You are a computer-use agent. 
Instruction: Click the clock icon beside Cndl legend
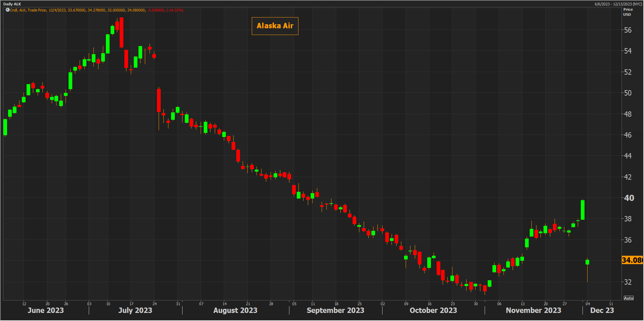(x=7, y=10)
